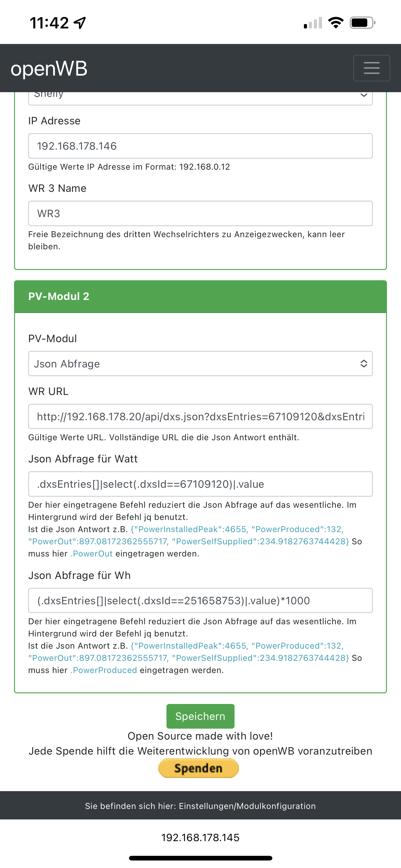Tap the 192.168.178.145 address bar
The height and width of the screenshot is (868, 401).
200,837
